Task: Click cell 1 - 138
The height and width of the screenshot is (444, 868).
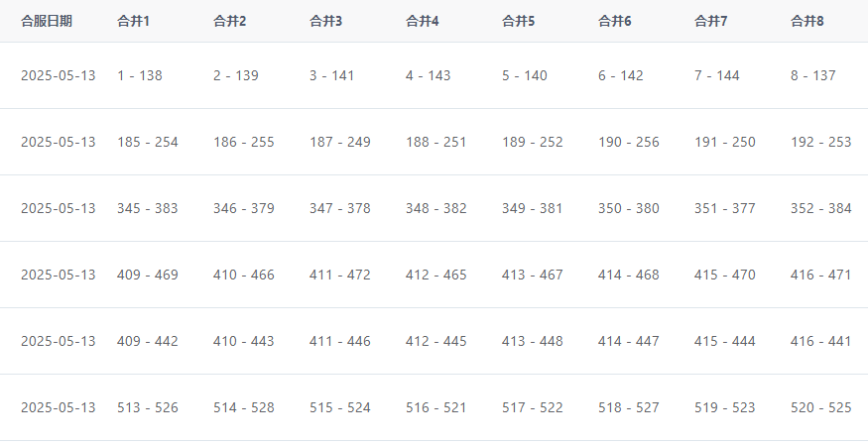Action: tap(140, 75)
